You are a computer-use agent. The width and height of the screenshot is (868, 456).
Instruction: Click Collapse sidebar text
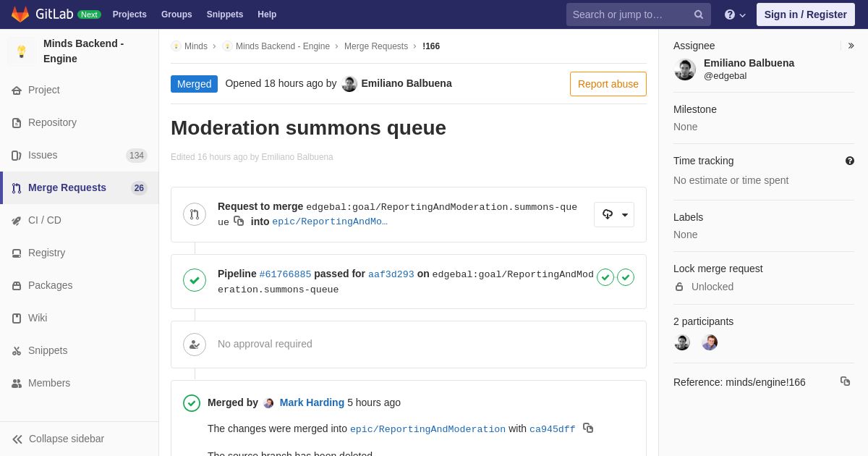point(67,439)
